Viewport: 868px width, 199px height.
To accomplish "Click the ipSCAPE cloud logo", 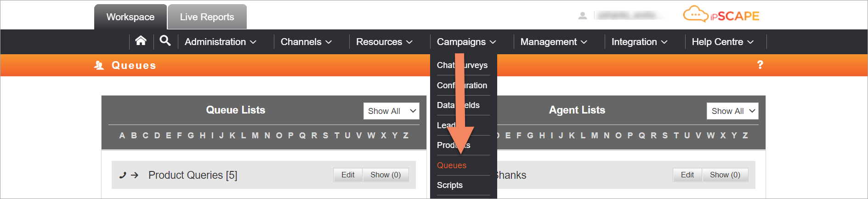I will pyautogui.click(x=721, y=15).
